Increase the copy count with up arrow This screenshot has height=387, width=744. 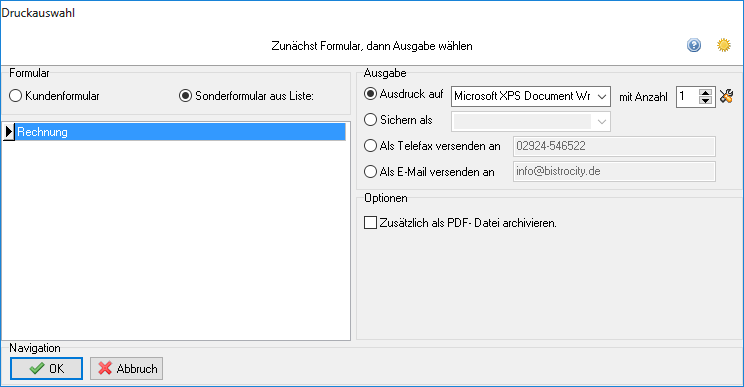click(x=706, y=92)
